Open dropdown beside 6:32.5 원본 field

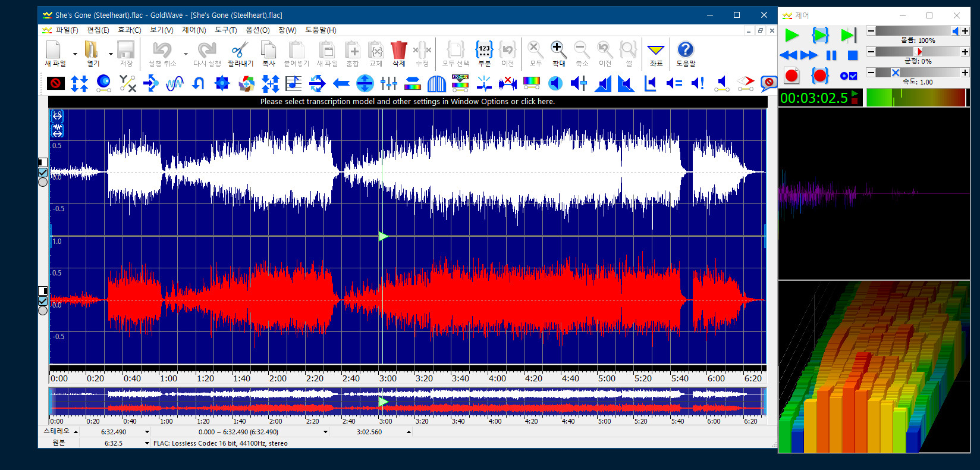pos(147,443)
